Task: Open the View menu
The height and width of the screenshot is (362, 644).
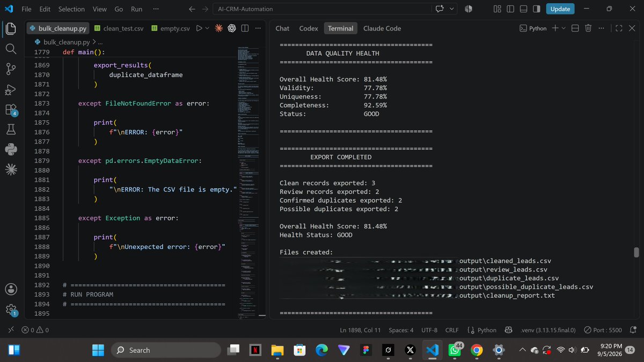Action: point(99,9)
